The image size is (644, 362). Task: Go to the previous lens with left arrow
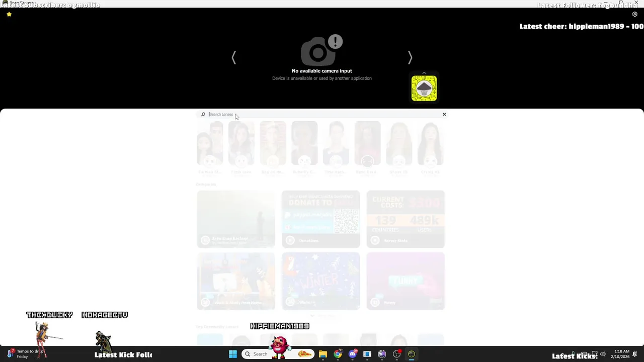click(233, 58)
